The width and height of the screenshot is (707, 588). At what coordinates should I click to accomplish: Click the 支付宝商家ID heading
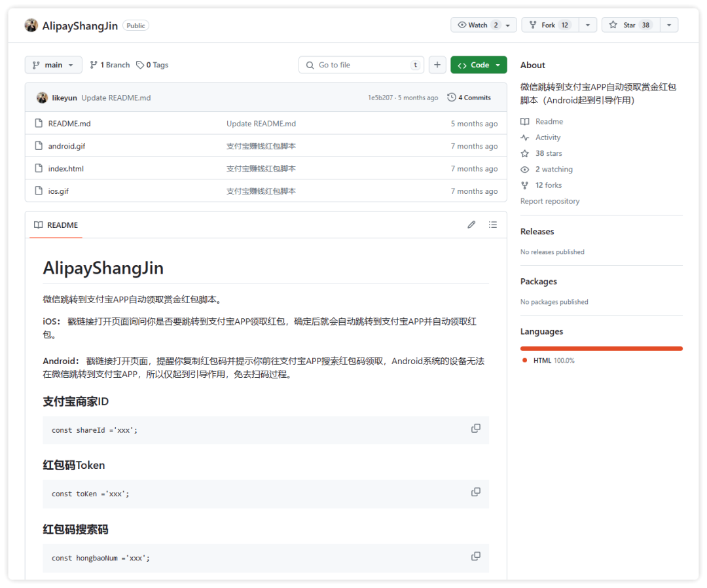pos(76,402)
